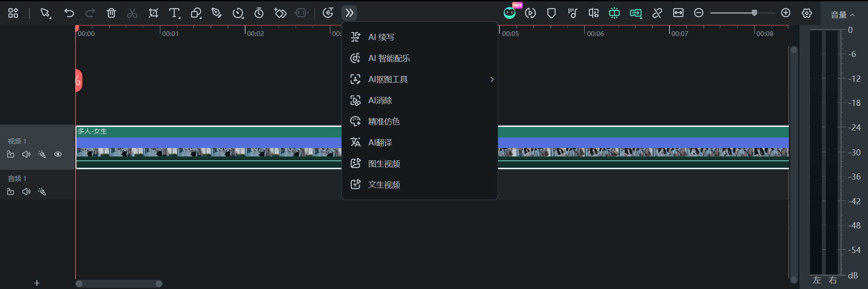The height and width of the screenshot is (289, 868).
Task: Toggle the auto ripple link icon
Action: coord(636,13)
